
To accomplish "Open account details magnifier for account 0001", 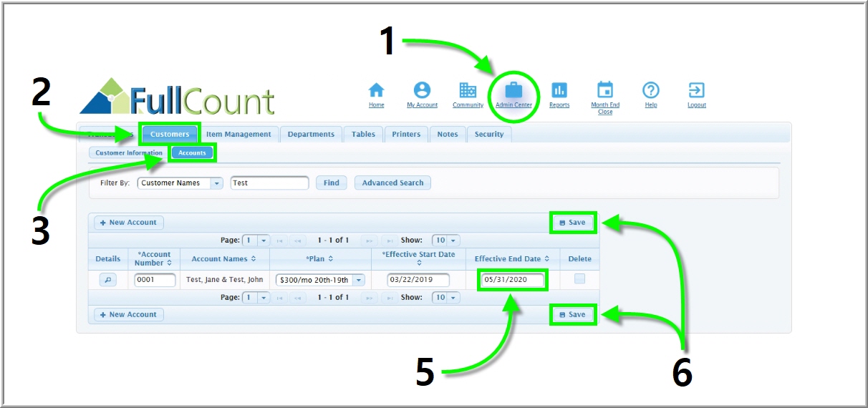I will pyautogui.click(x=107, y=280).
